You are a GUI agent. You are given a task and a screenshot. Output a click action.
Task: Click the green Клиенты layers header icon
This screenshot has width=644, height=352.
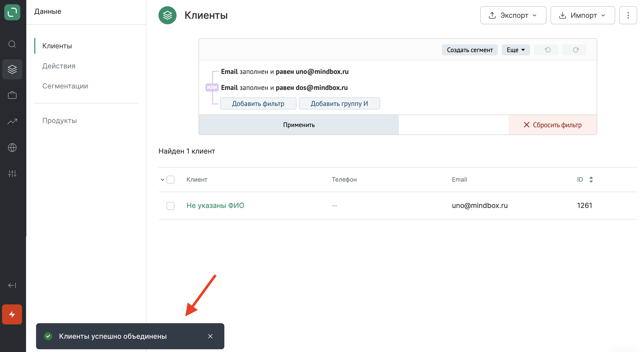click(x=168, y=15)
